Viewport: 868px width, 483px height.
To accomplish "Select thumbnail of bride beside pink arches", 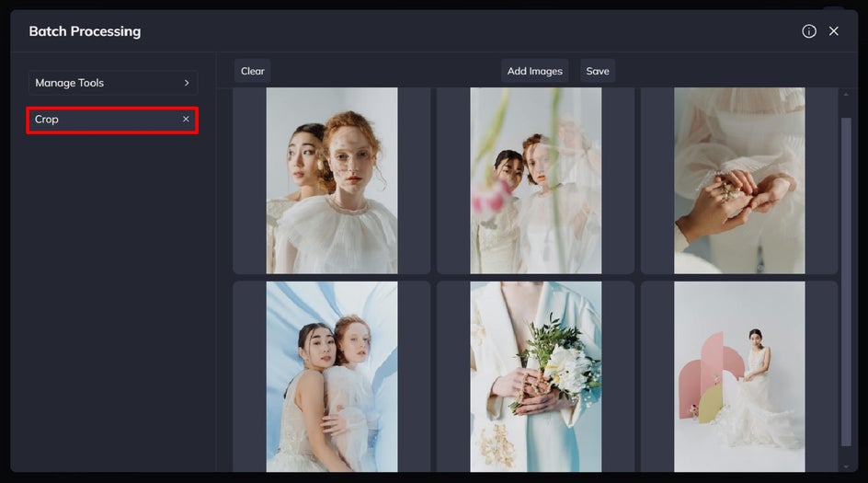I will (x=739, y=376).
